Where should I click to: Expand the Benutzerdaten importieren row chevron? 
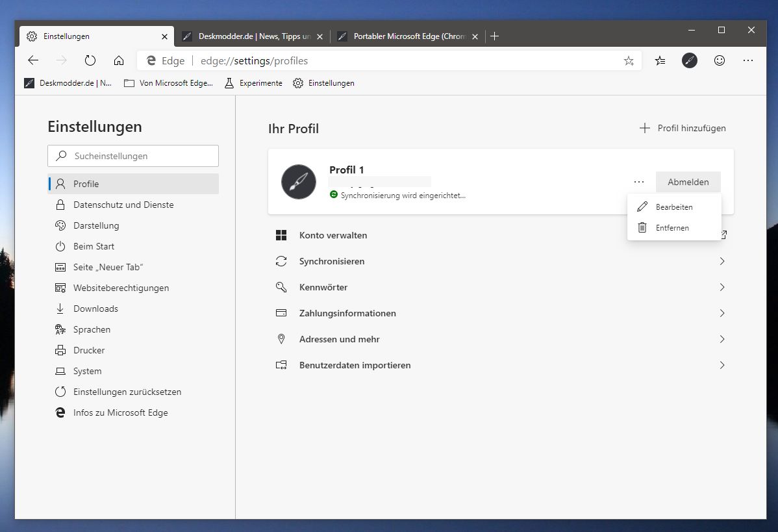[722, 365]
